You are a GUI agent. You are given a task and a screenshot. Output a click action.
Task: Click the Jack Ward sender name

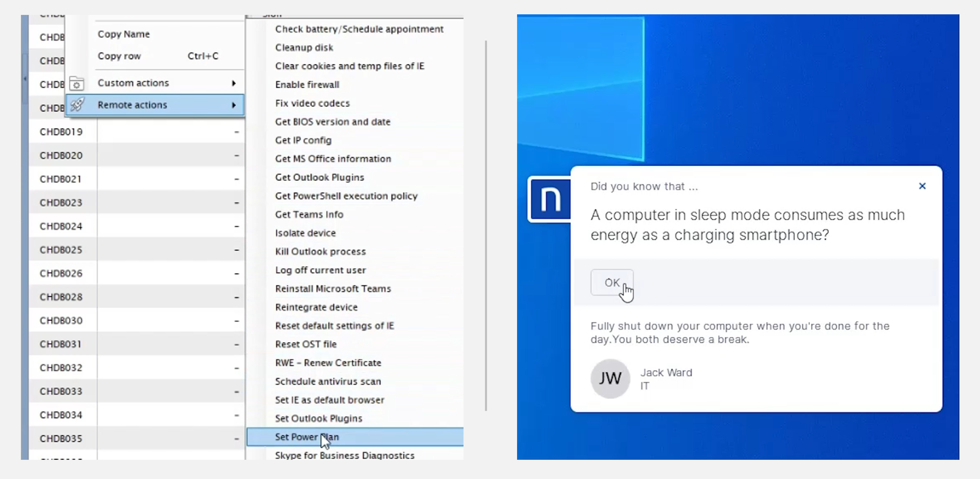point(666,372)
